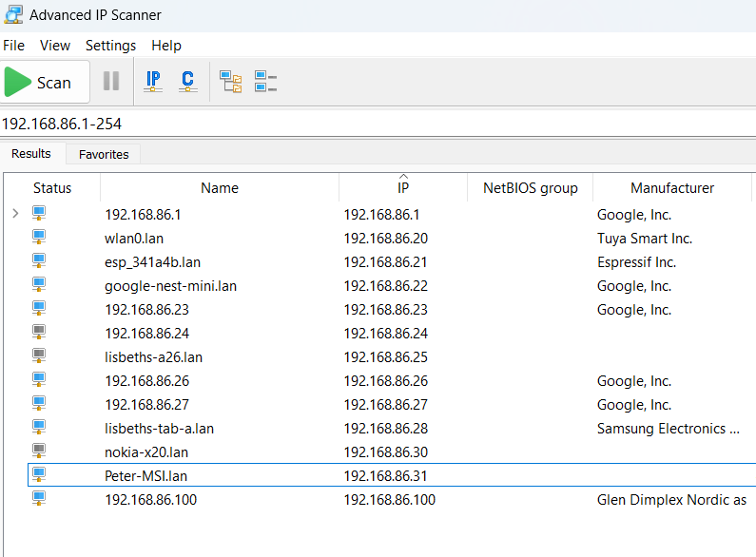Click IP cell 192.168.86.20
The image size is (756, 557).
click(x=386, y=239)
